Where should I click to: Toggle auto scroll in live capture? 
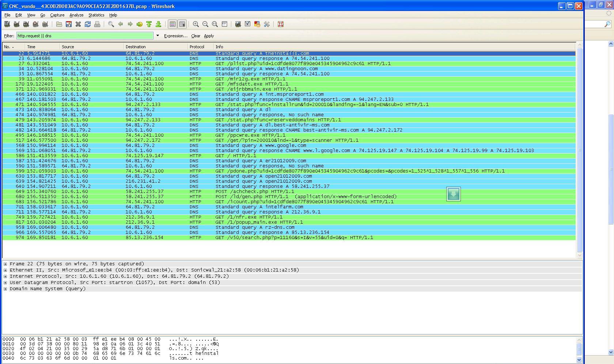(182, 24)
